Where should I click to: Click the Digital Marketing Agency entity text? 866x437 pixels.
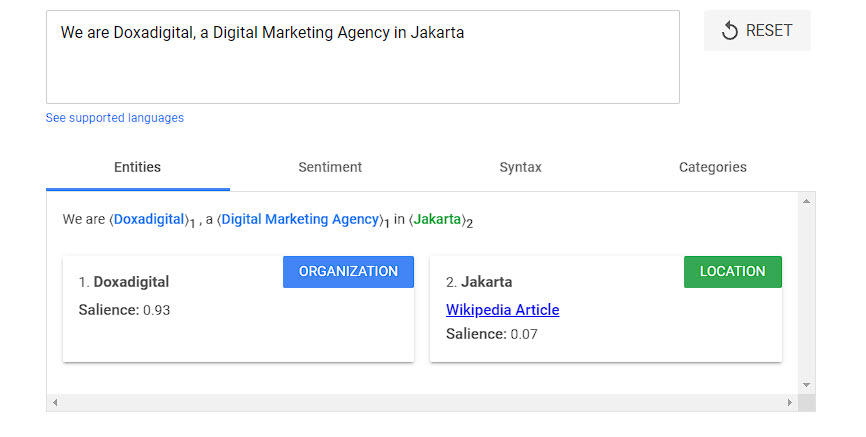[x=300, y=219]
